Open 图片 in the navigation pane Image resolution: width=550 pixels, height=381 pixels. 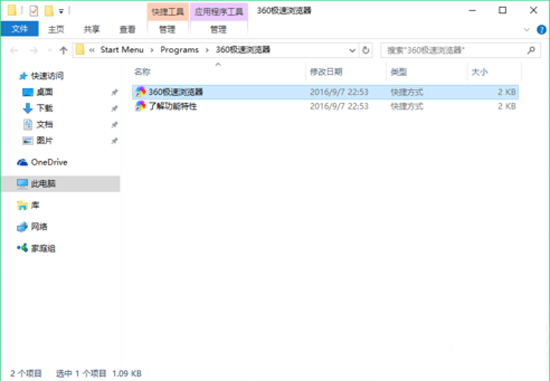[45, 140]
